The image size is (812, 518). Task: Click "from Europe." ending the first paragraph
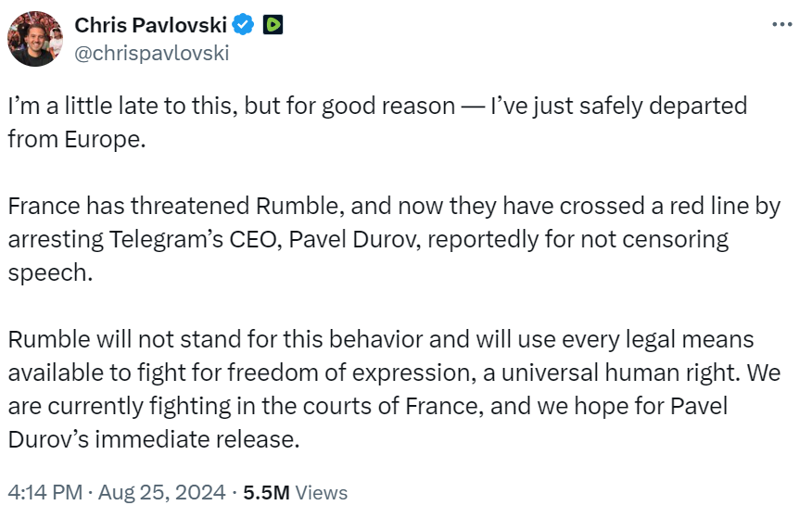click(78, 139)
